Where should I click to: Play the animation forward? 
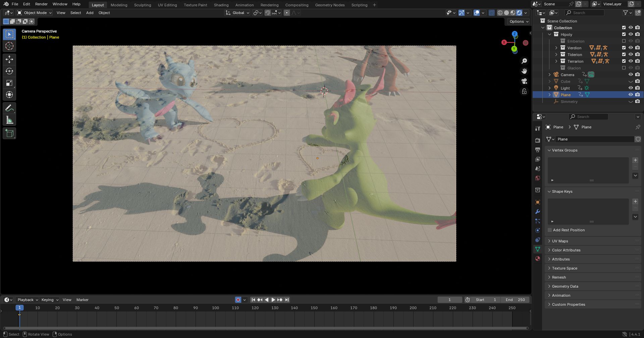[x=273, y=300]
